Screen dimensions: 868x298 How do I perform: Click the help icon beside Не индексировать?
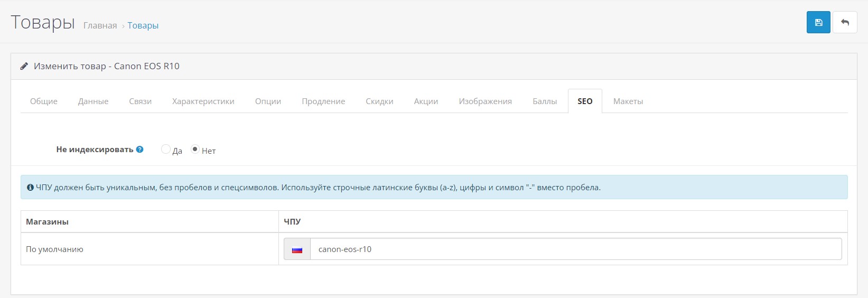(140, 150)
